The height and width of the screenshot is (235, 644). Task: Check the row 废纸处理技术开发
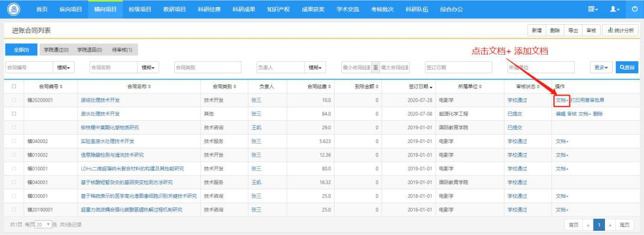[14, 100]
